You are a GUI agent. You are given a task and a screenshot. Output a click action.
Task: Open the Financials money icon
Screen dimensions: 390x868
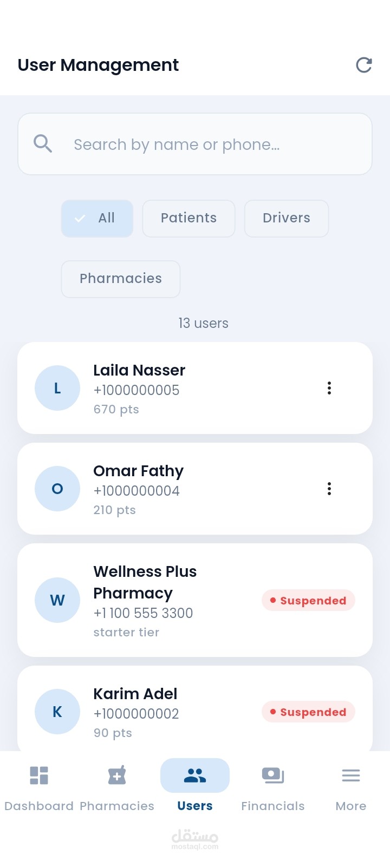(x=273, y=775)
